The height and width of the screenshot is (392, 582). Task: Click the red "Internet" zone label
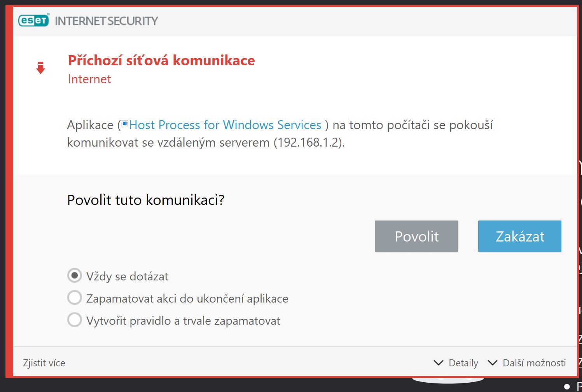click(x=89, y=79)
